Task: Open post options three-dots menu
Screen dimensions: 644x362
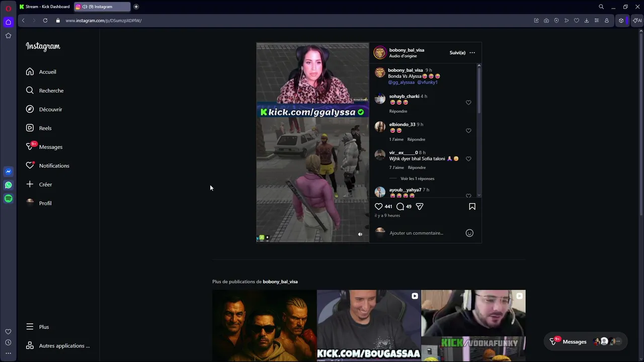Action: pyautogui.click(x=472, y=53)
